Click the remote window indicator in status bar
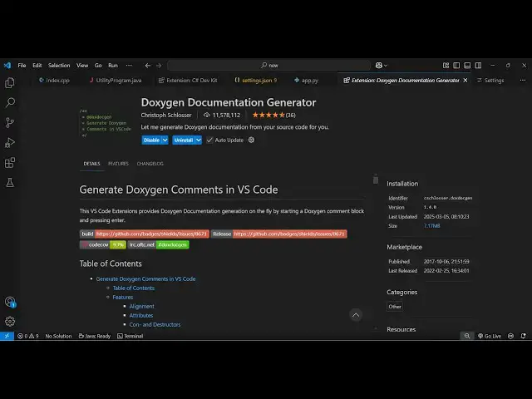 pos(7,336)
